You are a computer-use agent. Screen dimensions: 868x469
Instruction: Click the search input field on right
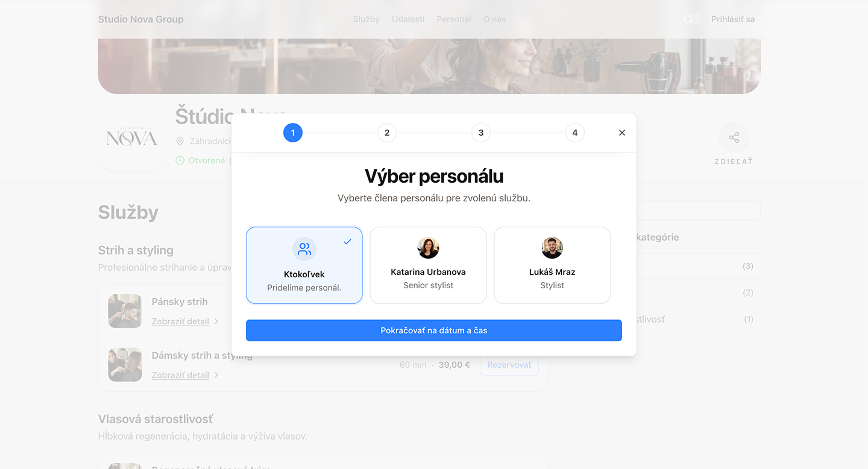coord(699,210)
